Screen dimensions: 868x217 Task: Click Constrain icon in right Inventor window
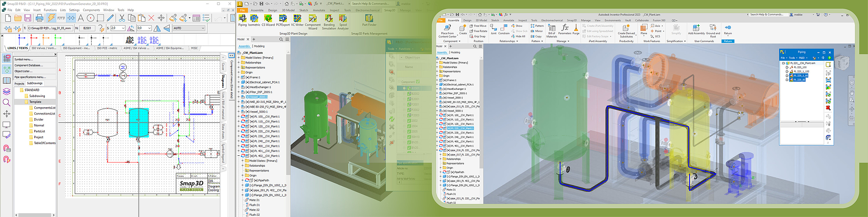pyautogui.click(x=504, y=30)
